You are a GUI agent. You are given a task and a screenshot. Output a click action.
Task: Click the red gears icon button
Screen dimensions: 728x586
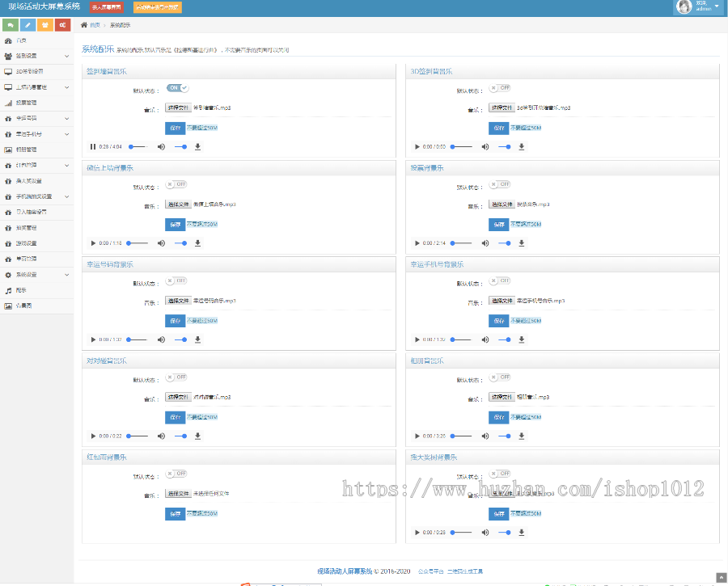[x=62, y=25]
